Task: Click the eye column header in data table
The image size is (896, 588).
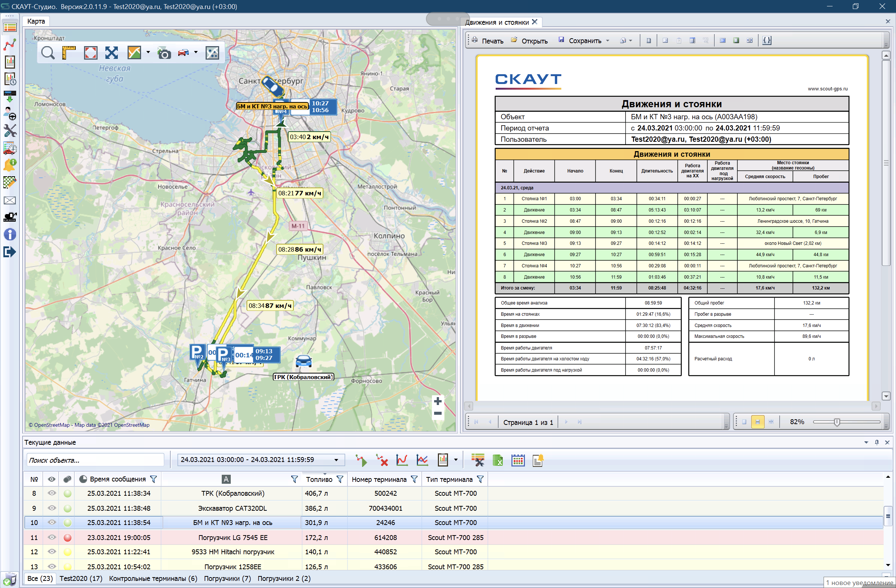Action: tap(51, 479)
